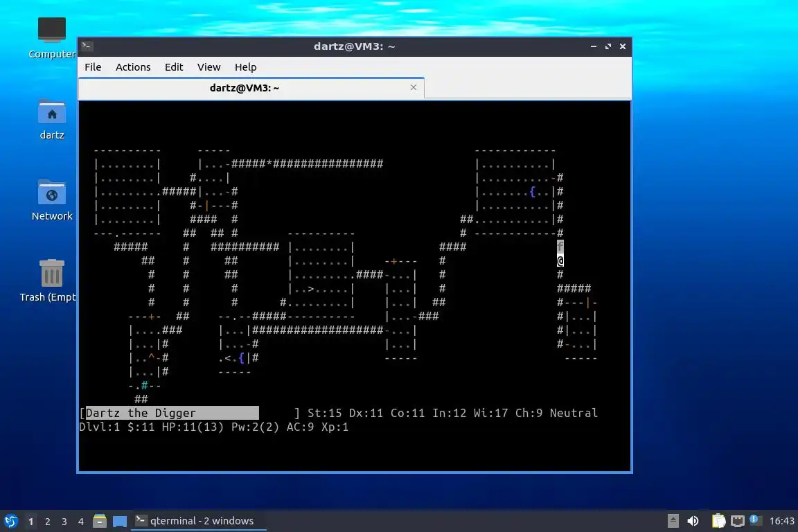
Task: Open the network connection tray icon
Action: pos(738,521)
